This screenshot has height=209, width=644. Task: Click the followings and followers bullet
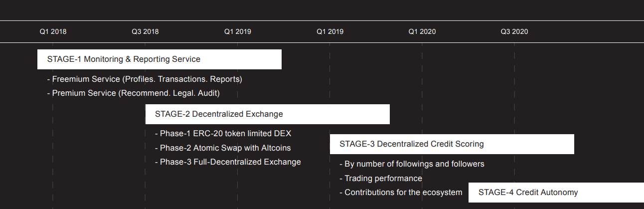[412, 164]
